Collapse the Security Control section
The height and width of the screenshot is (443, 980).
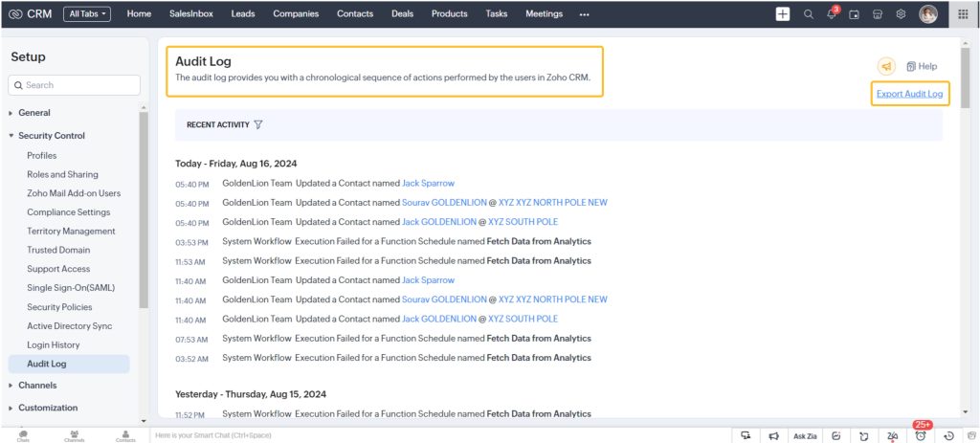50,136
